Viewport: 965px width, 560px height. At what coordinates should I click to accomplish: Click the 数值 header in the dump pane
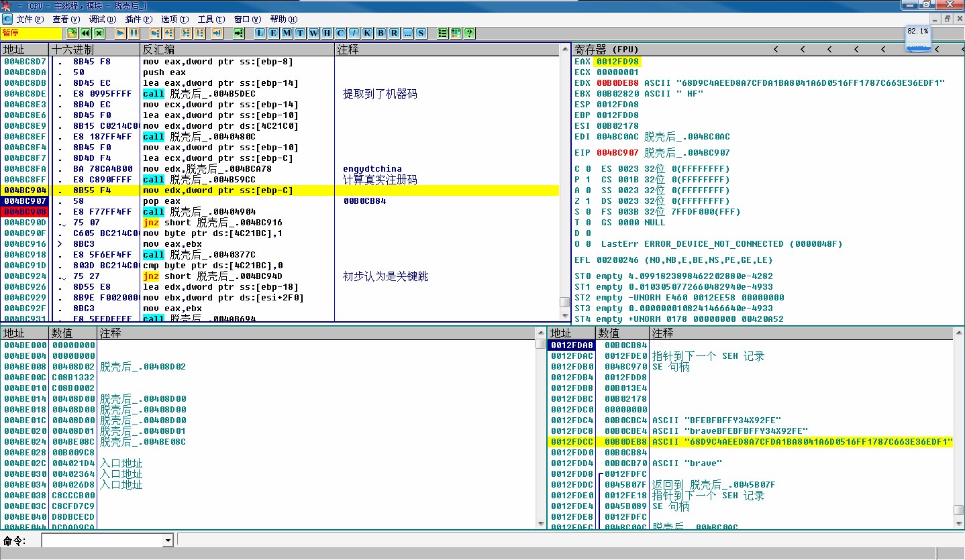74,333
